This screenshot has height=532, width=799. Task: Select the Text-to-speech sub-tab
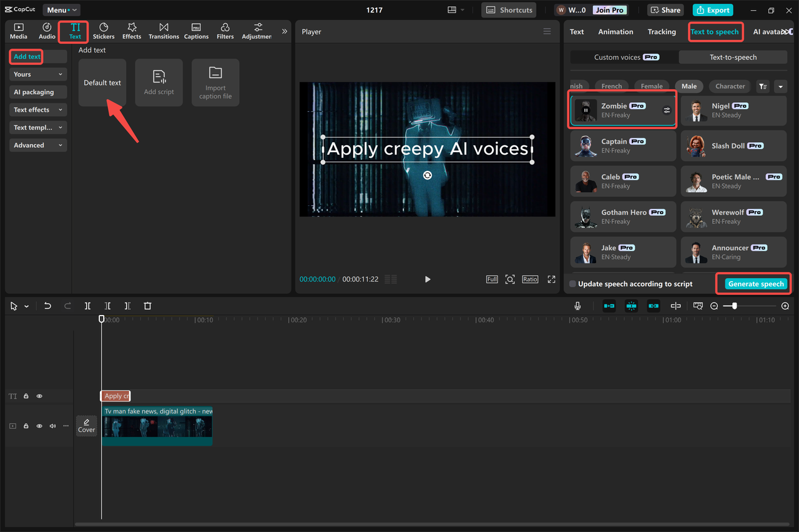733,57
